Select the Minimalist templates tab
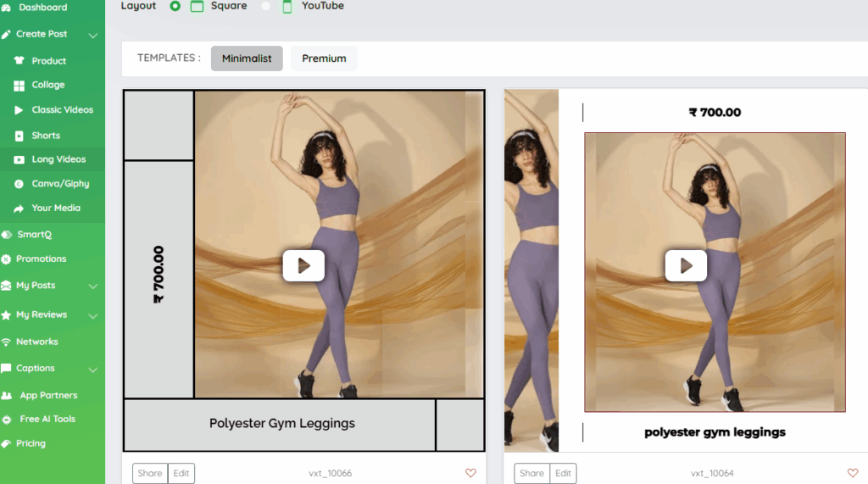The height and width of the screenshot is (484, 868). point(247,58)
